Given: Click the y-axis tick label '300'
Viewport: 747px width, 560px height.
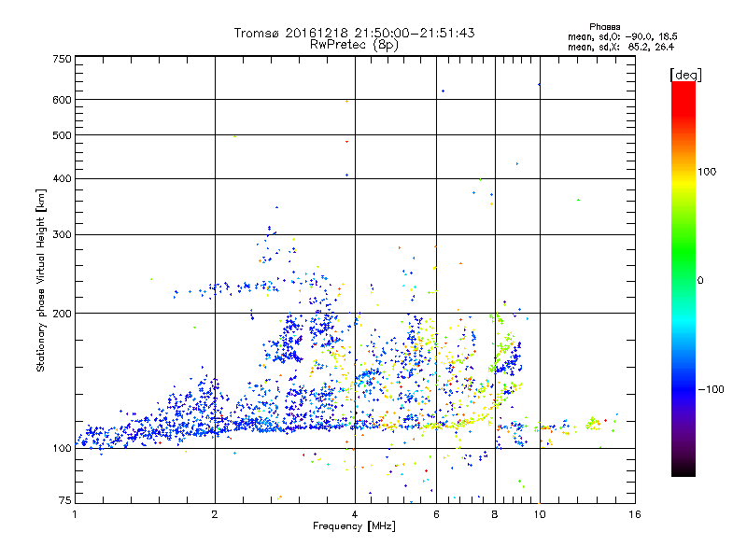Looking at the screenshot, I should pos(63,235).
